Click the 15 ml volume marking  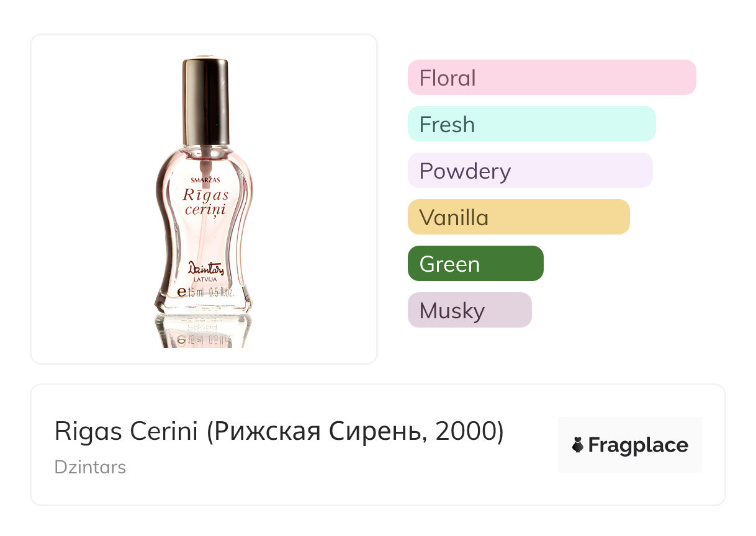pyautogui.click(x=196, y=292)
